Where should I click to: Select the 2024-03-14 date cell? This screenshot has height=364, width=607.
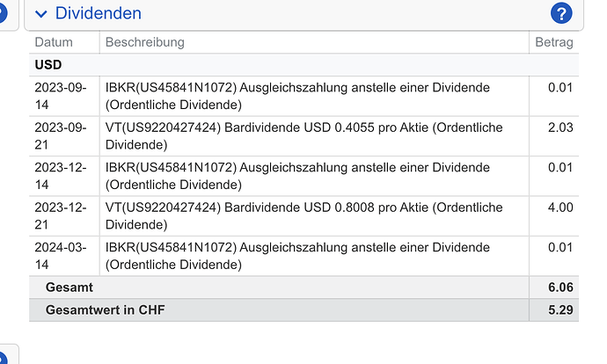[61, 256]
